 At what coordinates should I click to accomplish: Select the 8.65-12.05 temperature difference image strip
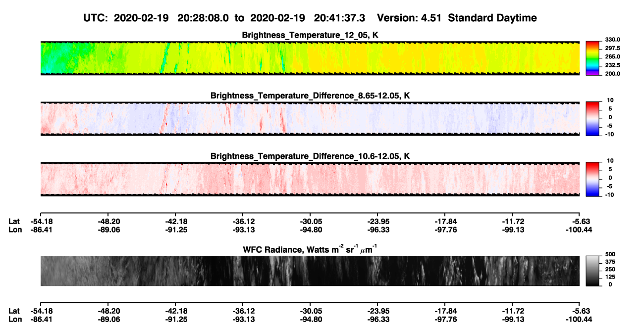tap(310, 118)
